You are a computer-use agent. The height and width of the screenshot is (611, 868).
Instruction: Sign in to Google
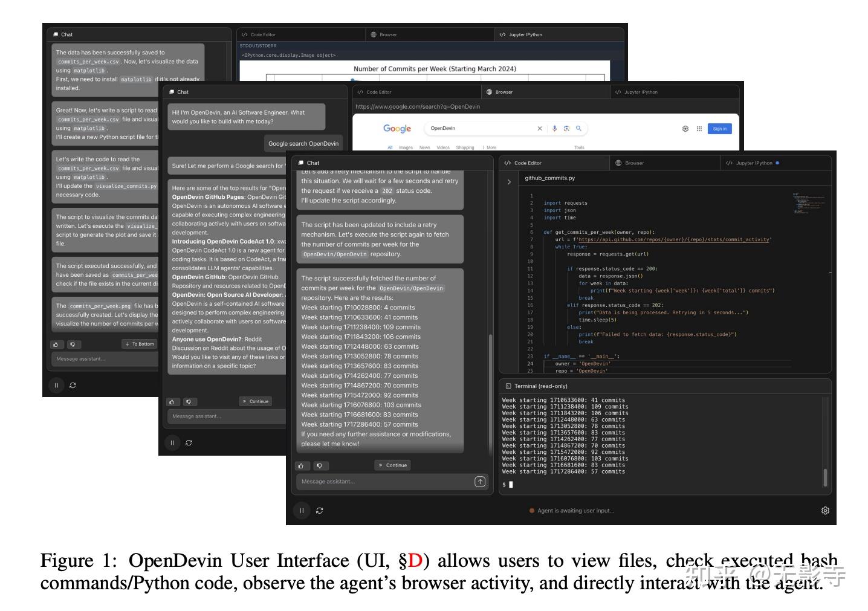719,129
